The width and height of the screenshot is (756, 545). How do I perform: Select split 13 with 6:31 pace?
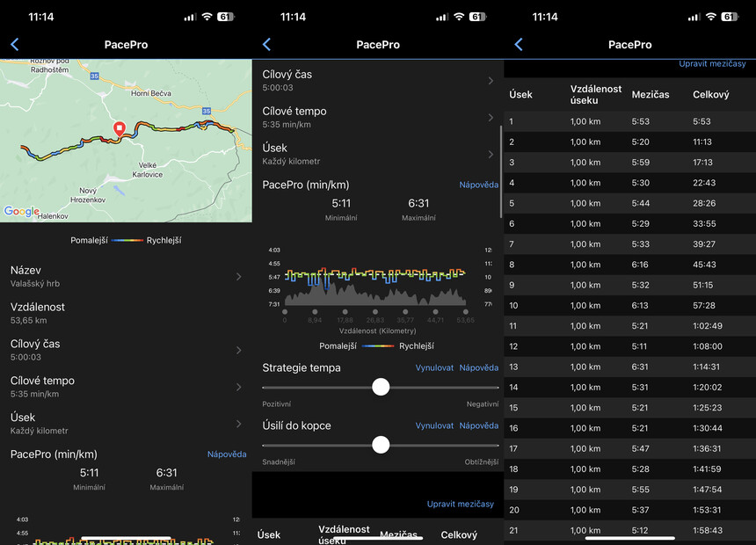629,367
